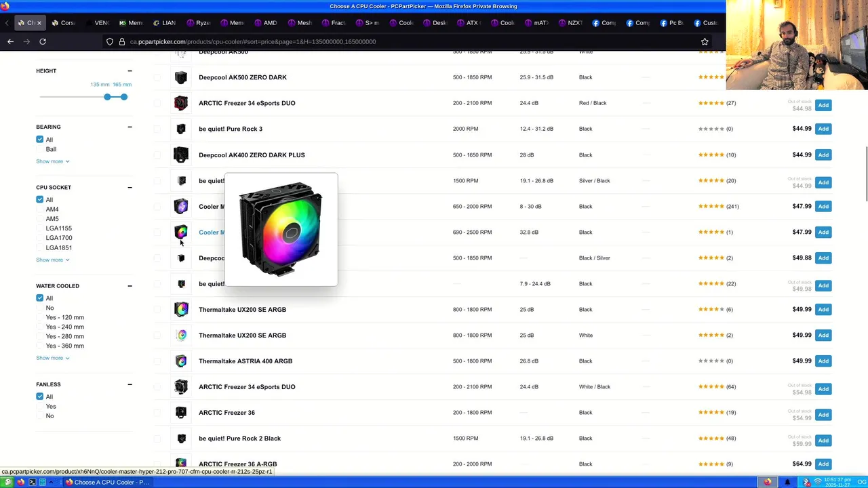Add the be quiet! Pure Rock 3 cooler
Screen dimensions: 868x488
[823, 129]
